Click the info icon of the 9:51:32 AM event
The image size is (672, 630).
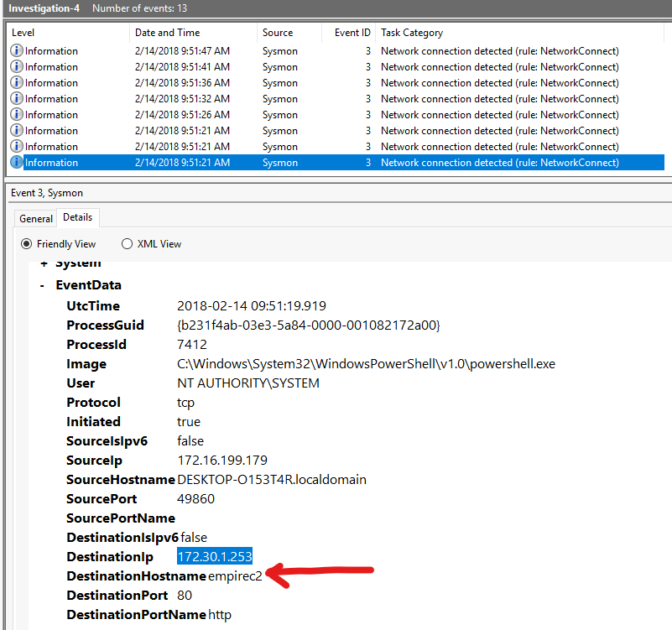(x=16, y=98)
